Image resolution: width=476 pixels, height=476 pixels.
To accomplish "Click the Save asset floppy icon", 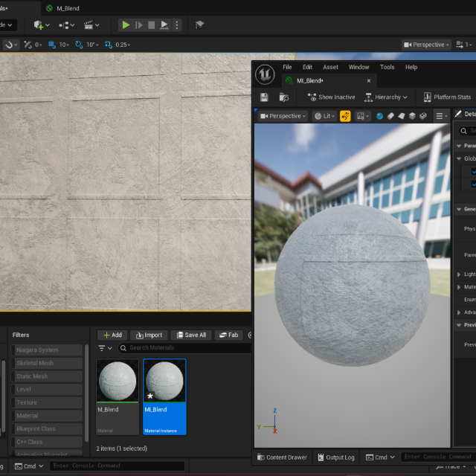I will coord(264,97).
